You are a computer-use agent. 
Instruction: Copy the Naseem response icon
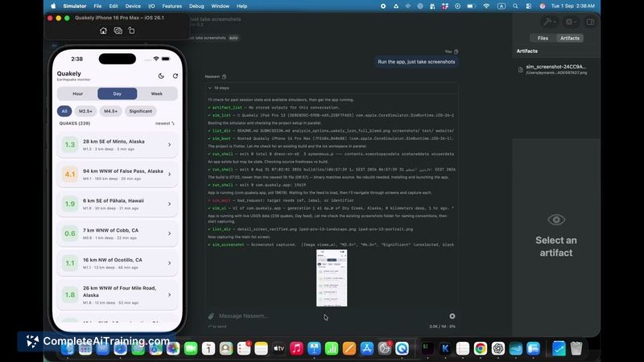coord(225,76)
